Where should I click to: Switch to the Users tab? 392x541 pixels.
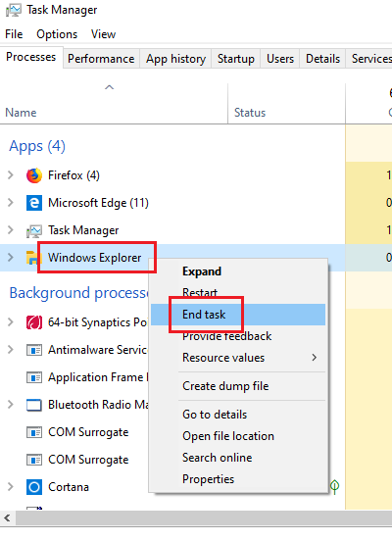point(280,59)
